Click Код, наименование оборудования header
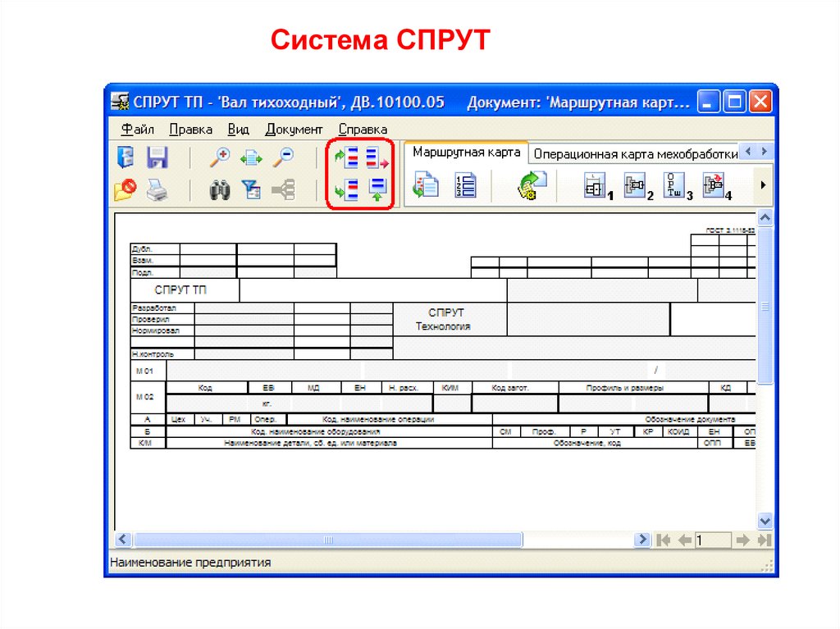Viewport: 840px width, 629px height. pyautogui.click(x=329, y=431)
